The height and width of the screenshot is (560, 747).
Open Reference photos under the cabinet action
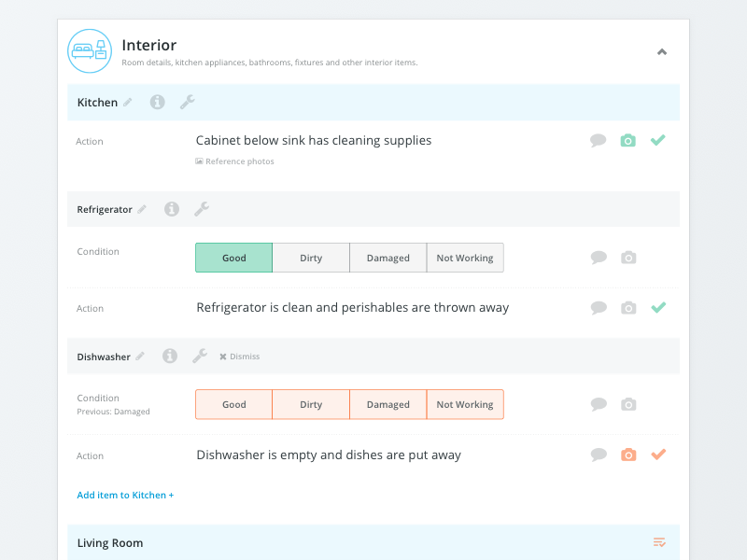(233, 161)
